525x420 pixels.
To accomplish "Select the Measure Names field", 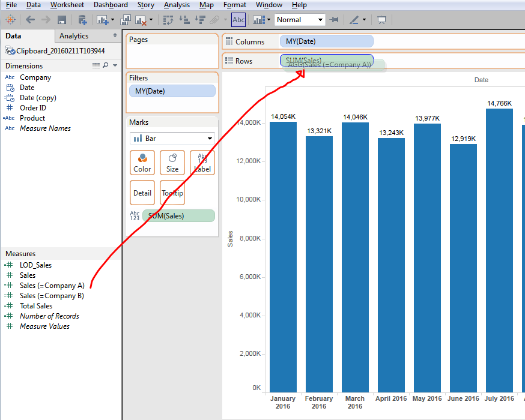I will coord(45,128).
